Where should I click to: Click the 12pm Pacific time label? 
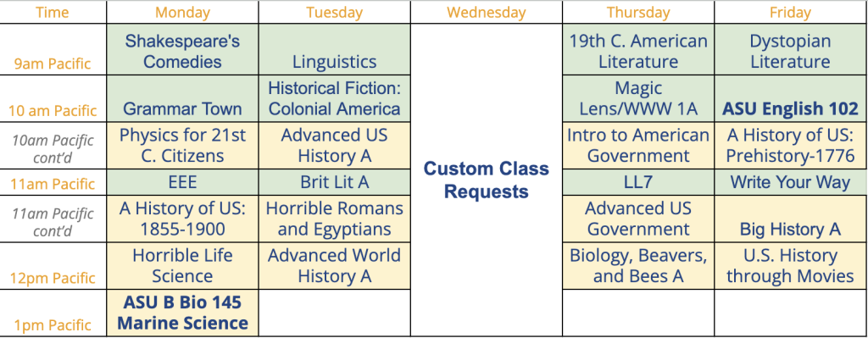pos(53,278)
